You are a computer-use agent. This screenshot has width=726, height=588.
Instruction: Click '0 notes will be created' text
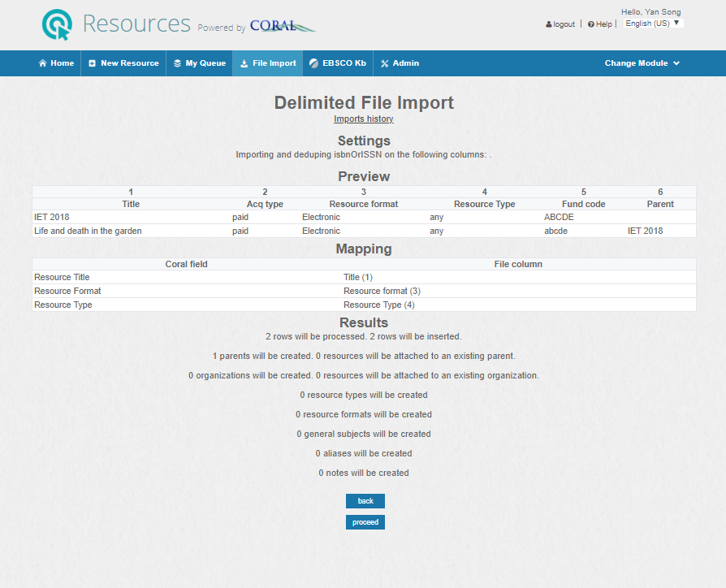(364, 473)
